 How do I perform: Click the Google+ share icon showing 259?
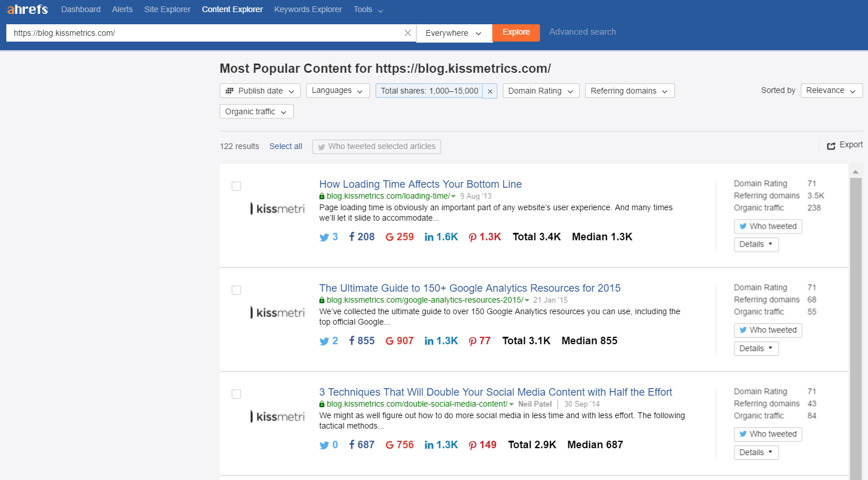[390, 236]
